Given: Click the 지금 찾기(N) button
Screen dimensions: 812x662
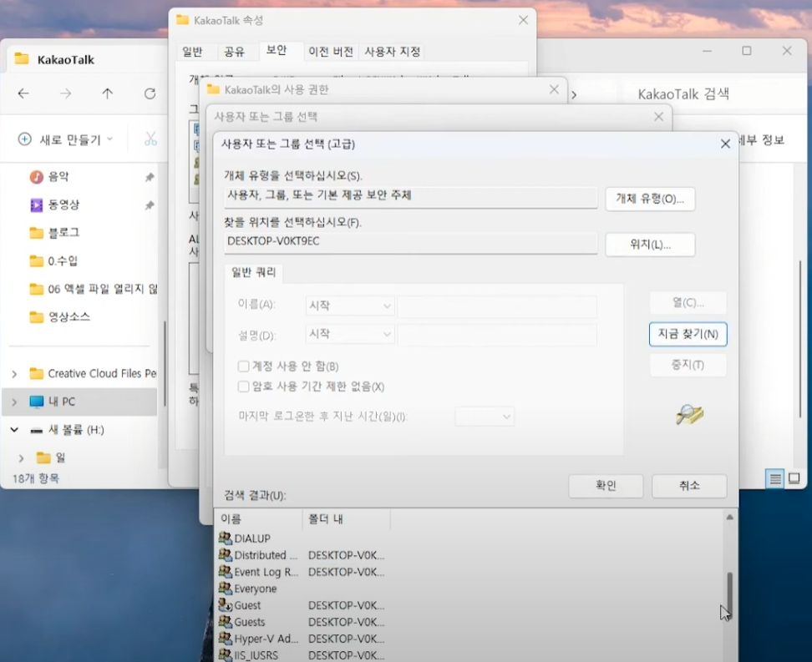Looking at the screenshot, I should tap(688, 334).
